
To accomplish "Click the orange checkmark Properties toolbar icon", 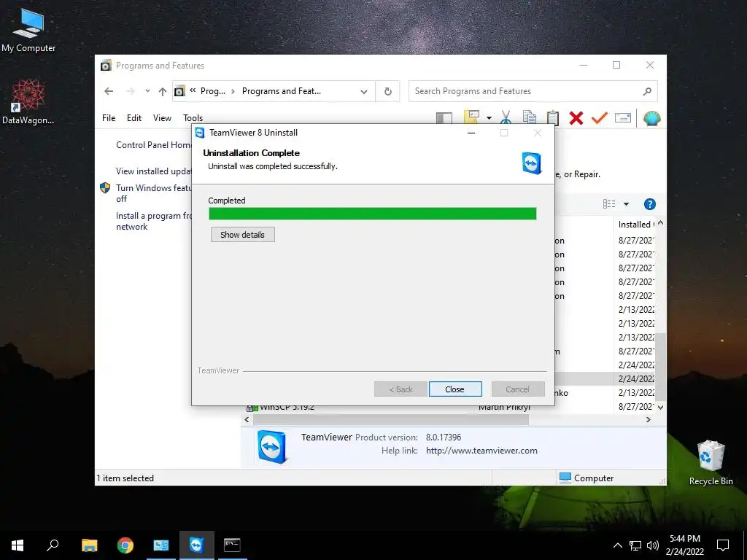I will point(600,117).
